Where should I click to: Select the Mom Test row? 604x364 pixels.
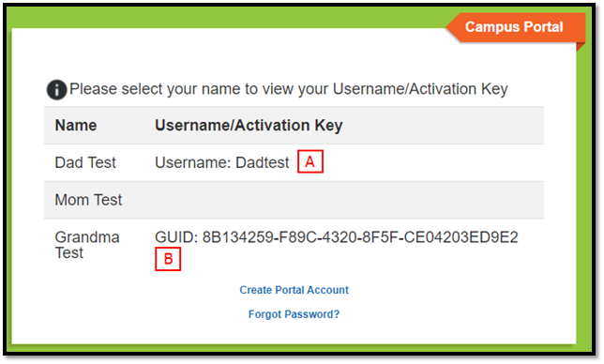pyautogui.click(x=294, y=200)
